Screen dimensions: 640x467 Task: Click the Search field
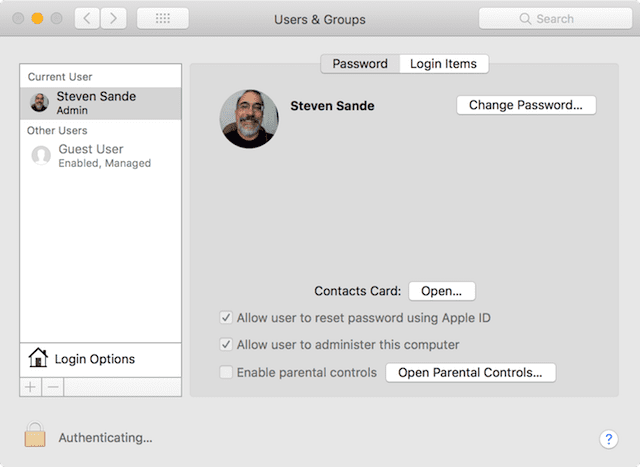[554, 19]
